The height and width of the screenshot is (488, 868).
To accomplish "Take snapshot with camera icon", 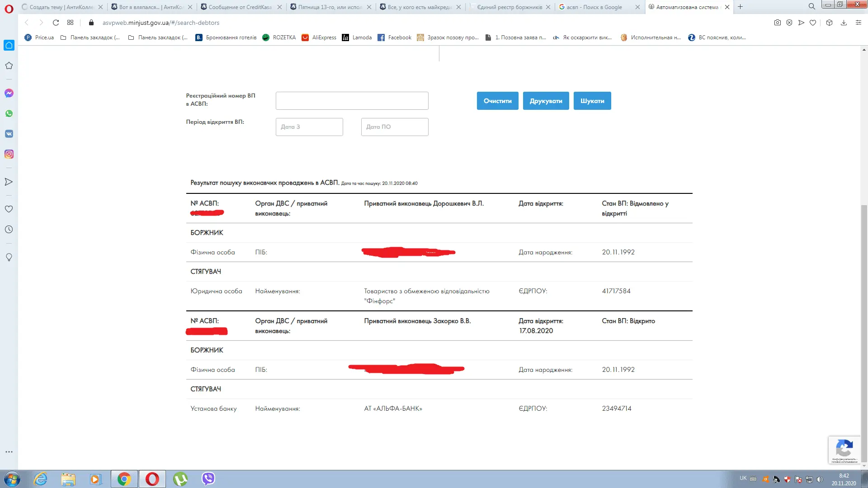I will click(777, 23).
